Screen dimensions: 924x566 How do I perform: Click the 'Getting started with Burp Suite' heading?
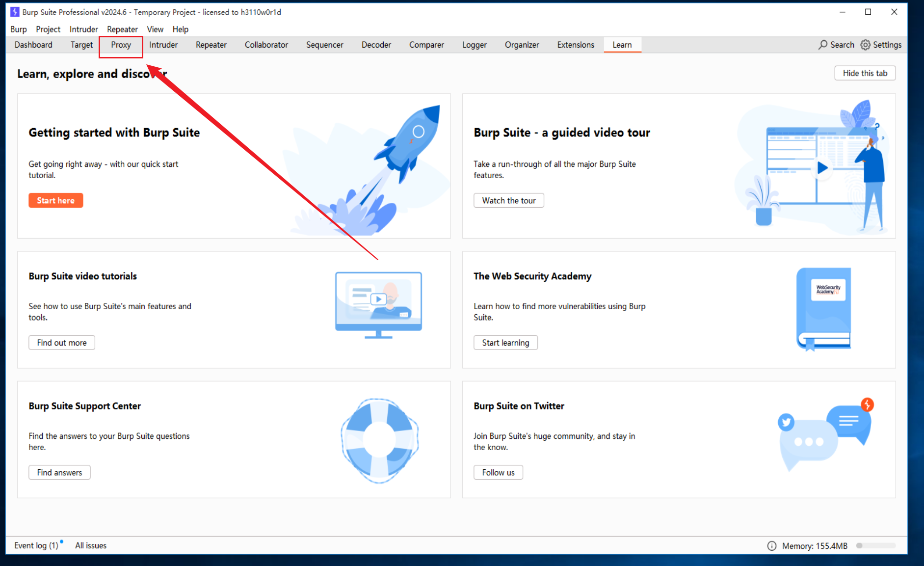[x=114, y=133]
